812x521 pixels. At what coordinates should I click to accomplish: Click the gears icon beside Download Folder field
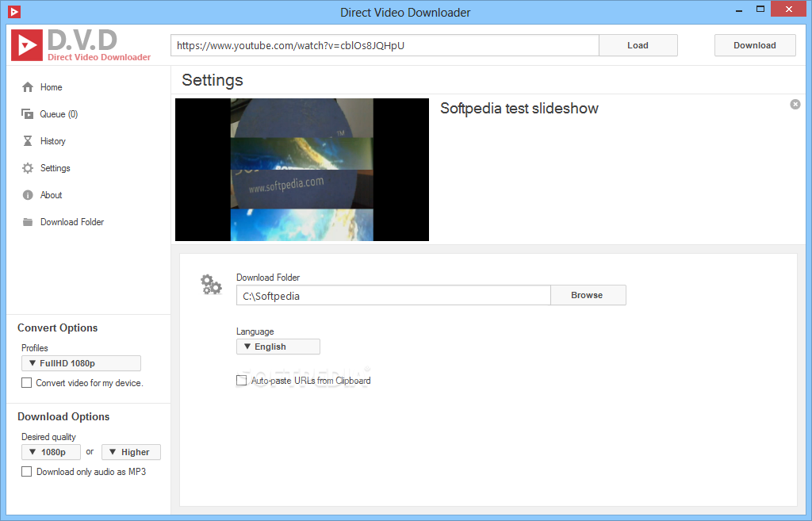[x=211, y=285]
